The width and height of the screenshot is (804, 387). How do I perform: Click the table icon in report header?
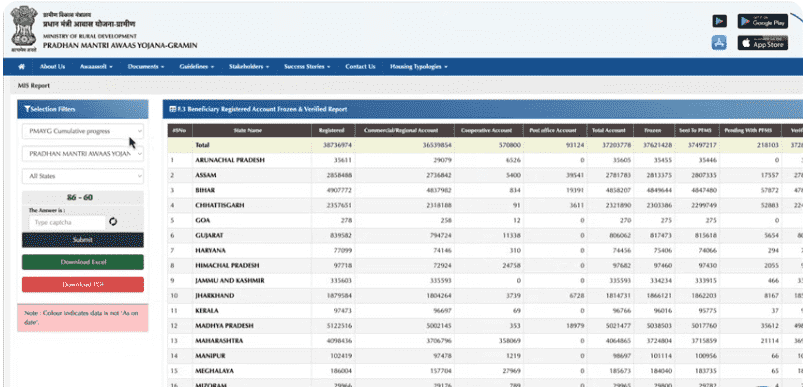pos(173,109)
